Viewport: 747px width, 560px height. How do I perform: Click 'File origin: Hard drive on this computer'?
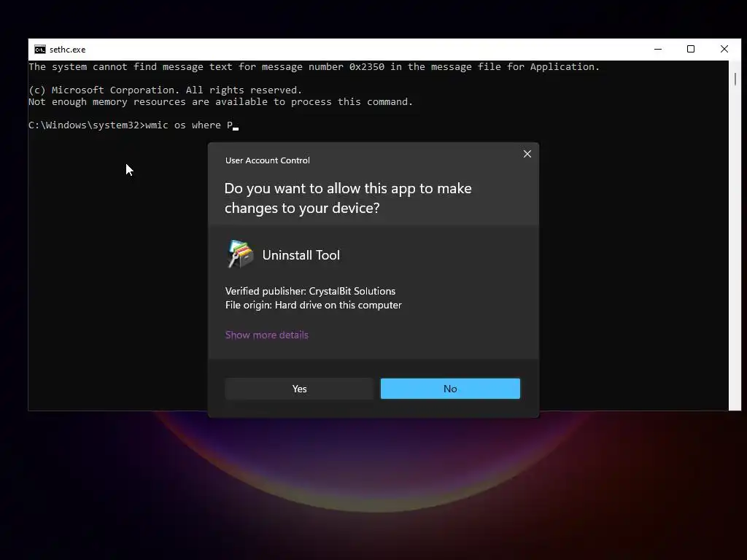tap(313, 305)
